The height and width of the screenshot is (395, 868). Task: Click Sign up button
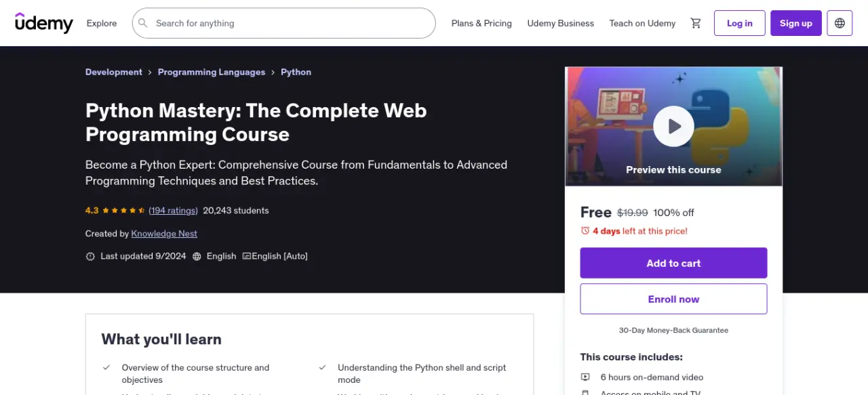pyautogui.click(x=796, y=23)
